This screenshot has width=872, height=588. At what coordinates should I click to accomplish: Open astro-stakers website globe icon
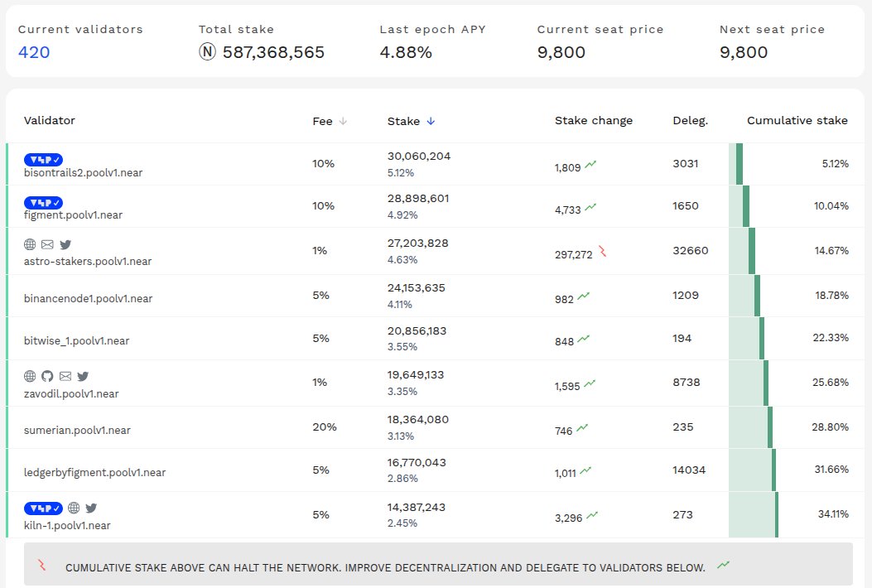click(x=30, y=244)
